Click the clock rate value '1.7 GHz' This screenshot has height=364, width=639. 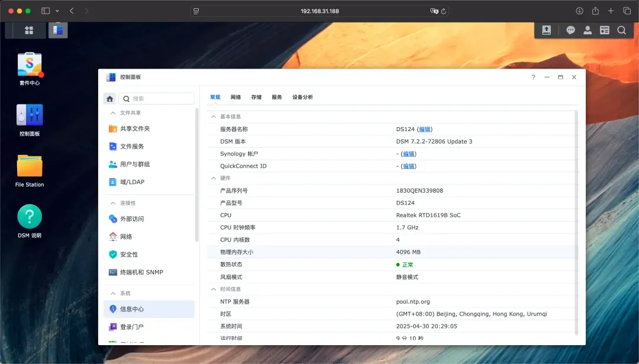click(407, 227)
